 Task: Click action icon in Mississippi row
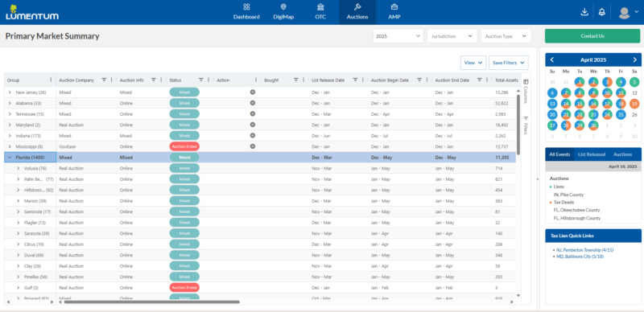click(253, 146)
